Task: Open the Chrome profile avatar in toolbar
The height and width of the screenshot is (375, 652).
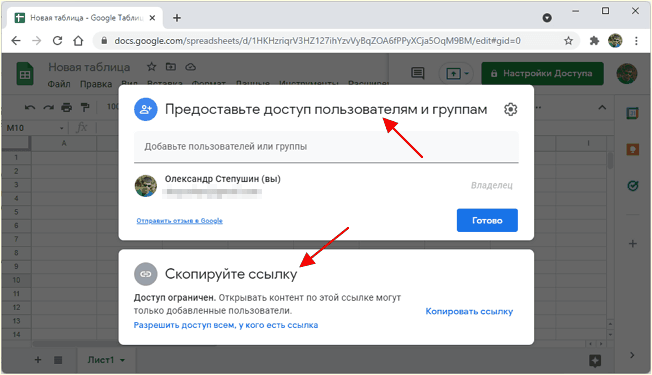Action: (x=615, y=41)
